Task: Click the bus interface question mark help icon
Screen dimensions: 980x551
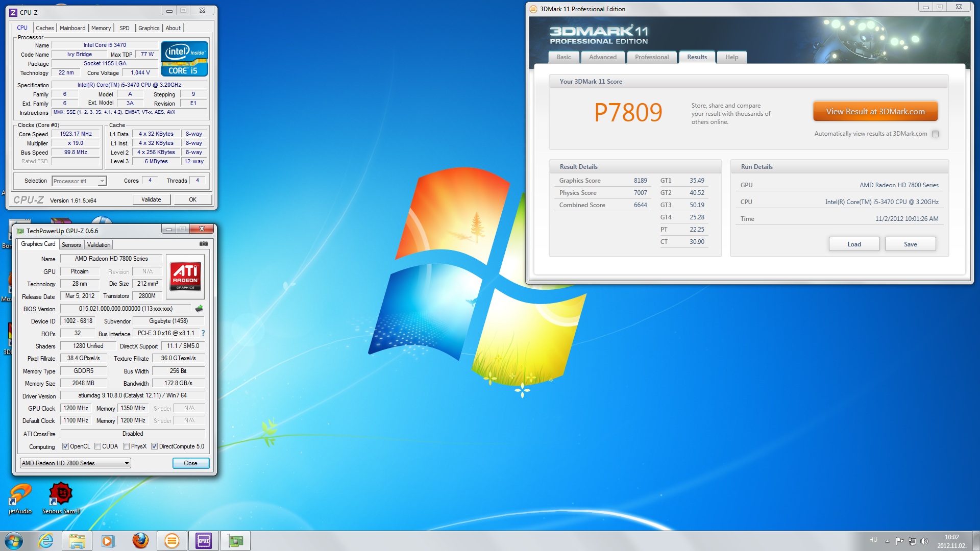Action: click(203, 333)
